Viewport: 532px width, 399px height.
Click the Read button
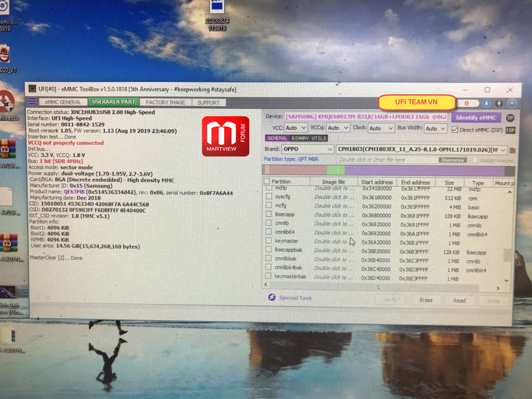point(459,301)
